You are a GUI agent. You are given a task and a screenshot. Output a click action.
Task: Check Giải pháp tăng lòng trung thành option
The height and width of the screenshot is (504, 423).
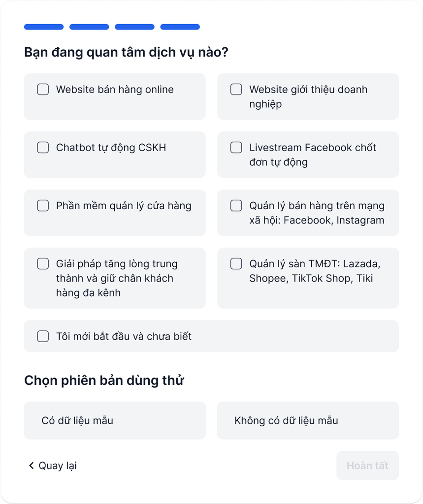click(x=43, y=264)
